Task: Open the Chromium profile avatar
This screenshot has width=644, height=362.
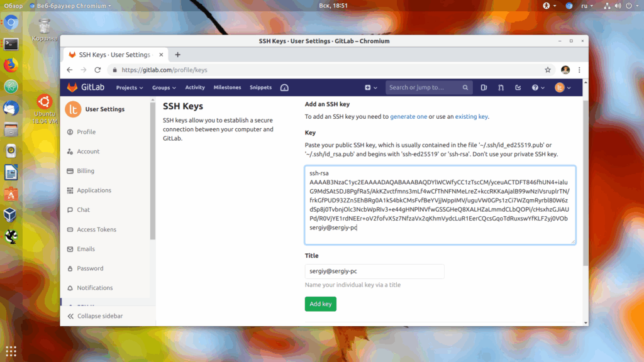Action: (565, 70)
